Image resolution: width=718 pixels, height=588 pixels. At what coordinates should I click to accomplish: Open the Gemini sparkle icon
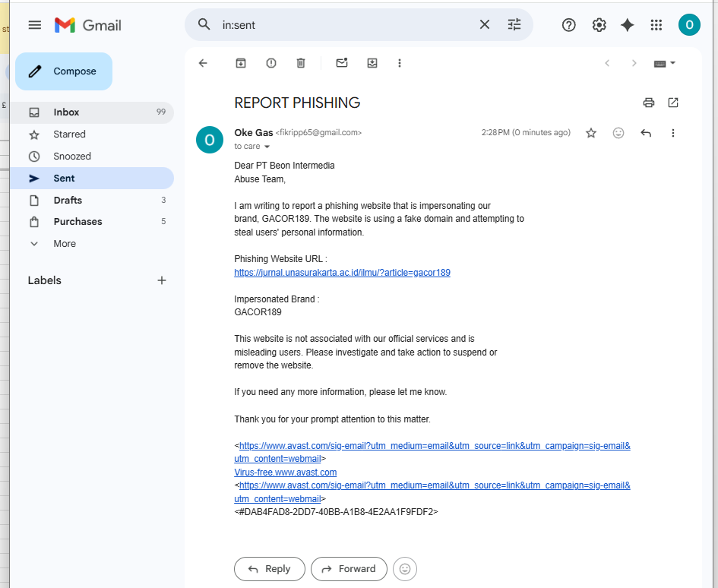point(628,25)
